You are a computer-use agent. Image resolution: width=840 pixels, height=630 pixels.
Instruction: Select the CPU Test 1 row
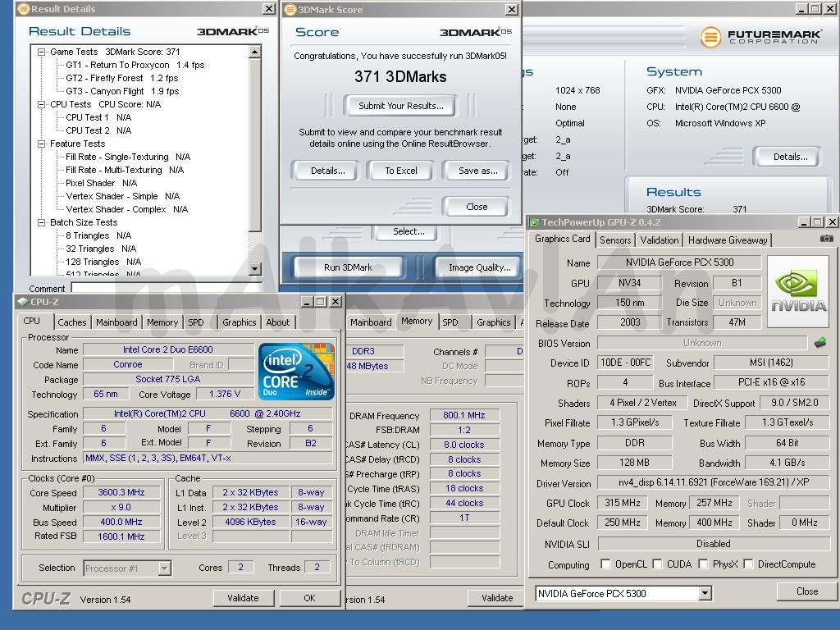click(x=98, y=117)
